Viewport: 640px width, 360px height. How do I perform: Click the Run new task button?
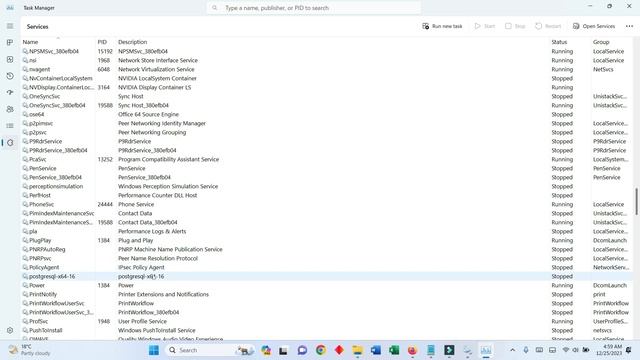[x=442, y=26]
